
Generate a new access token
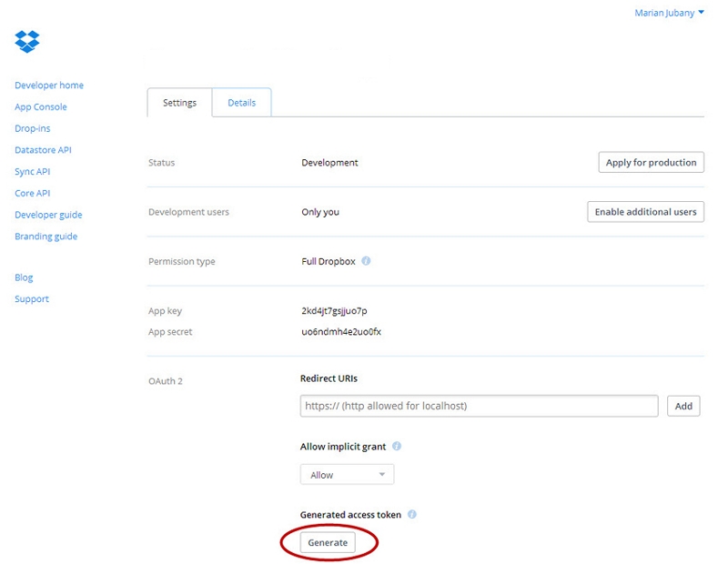329,541
